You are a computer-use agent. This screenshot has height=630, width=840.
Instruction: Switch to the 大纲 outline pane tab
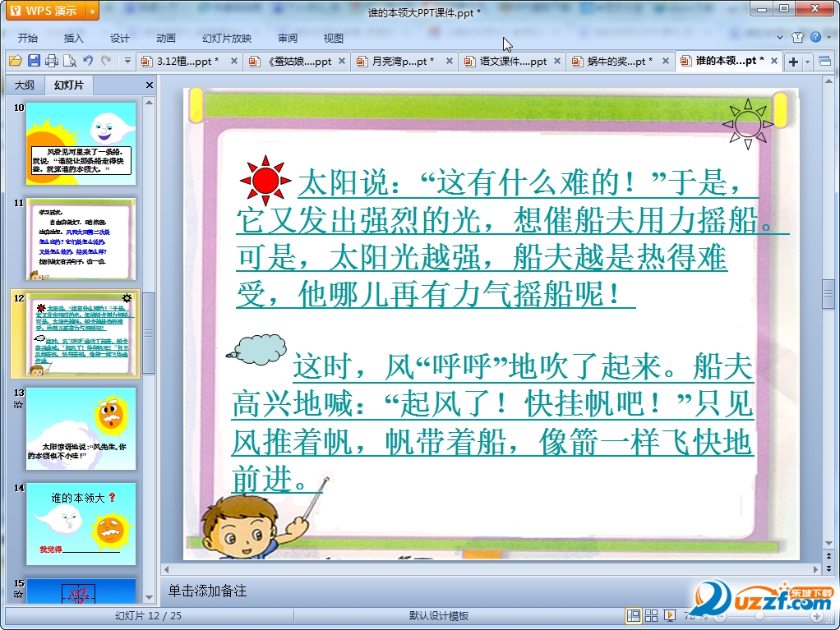tap(25, 85)
